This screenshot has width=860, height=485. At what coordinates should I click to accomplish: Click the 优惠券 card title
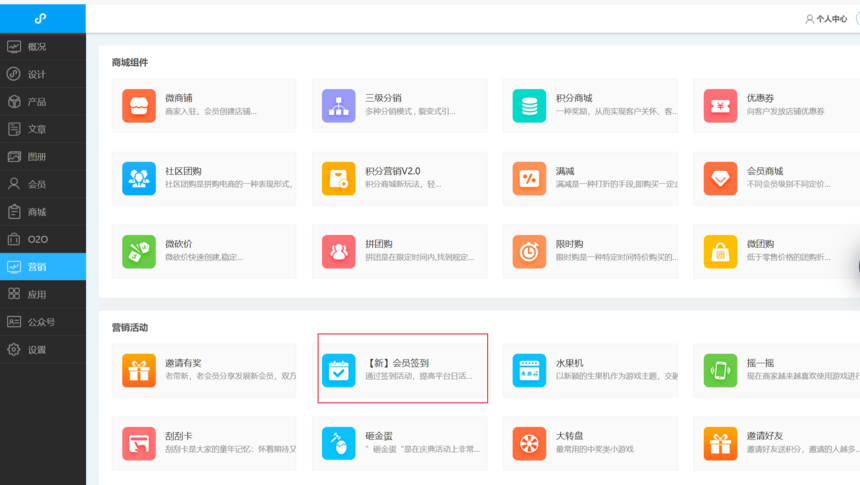(x=760, y=98)
